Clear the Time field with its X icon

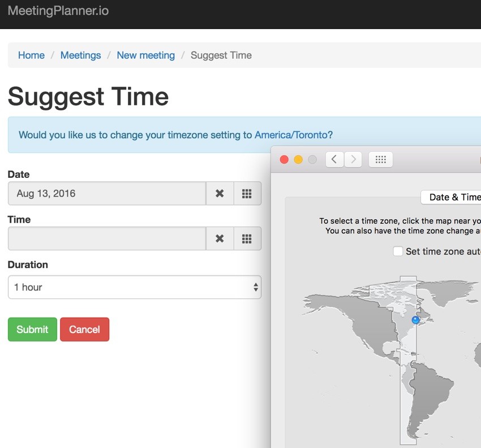220,238
